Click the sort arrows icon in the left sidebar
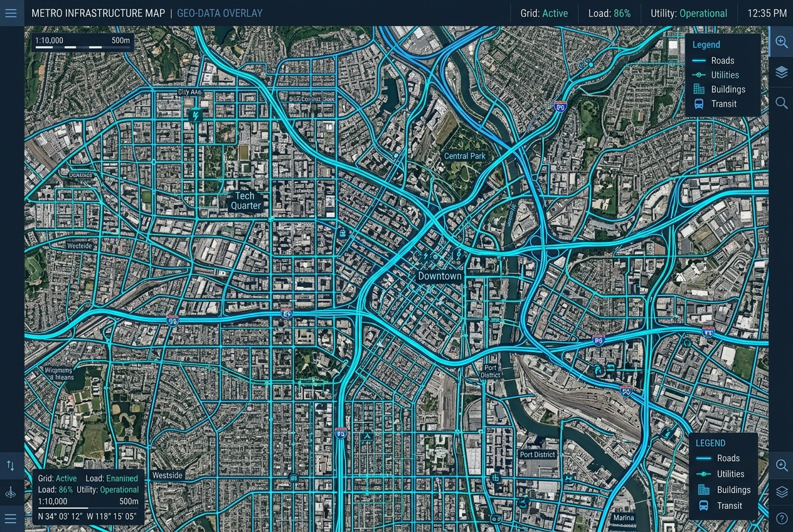Image resolution: width=793 pixels, height=532 pixels. [x=11, y=465]
